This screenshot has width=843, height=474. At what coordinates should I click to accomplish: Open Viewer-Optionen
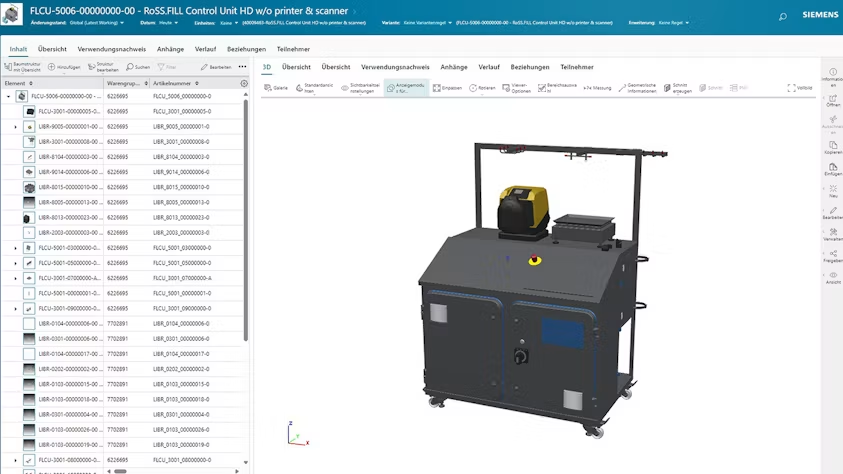coord(517,88)
